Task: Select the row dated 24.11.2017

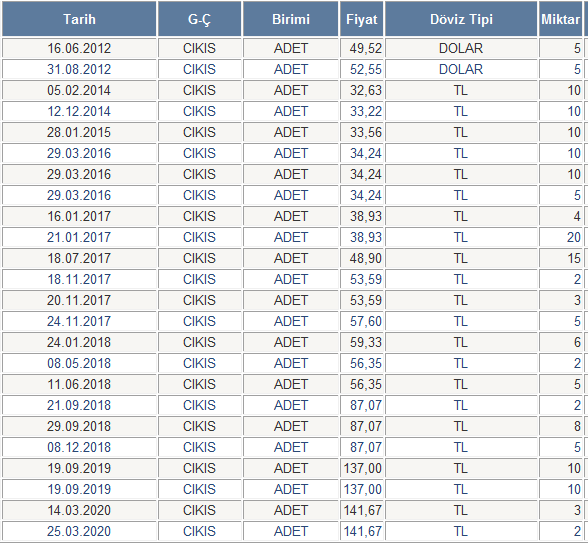Action: coord(292,321)
